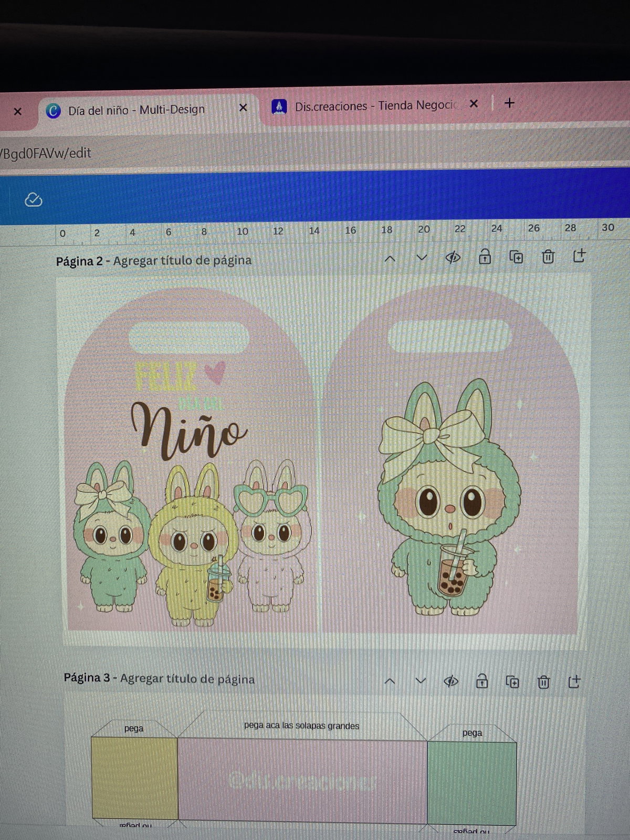This screenshot has width=630, height=840.
Task: Duplicate Página 2 with the copy icon
Action: [x=516, y=257]
